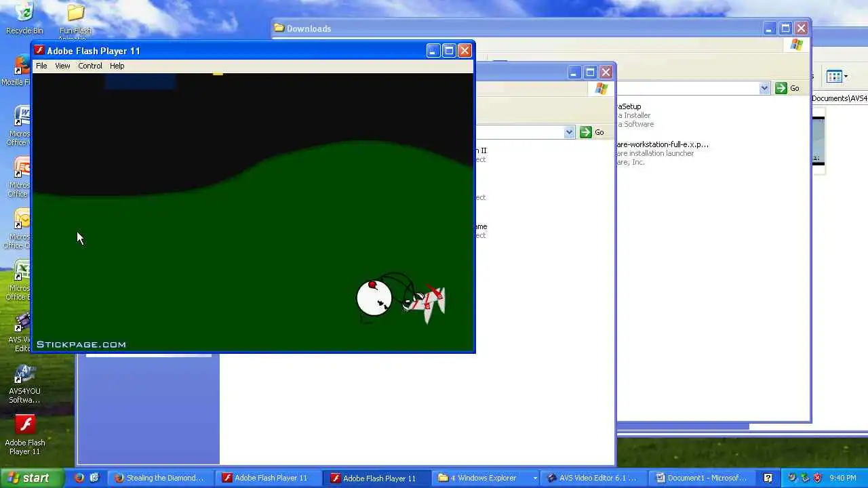Click the first system tray icon

(792, 478)
